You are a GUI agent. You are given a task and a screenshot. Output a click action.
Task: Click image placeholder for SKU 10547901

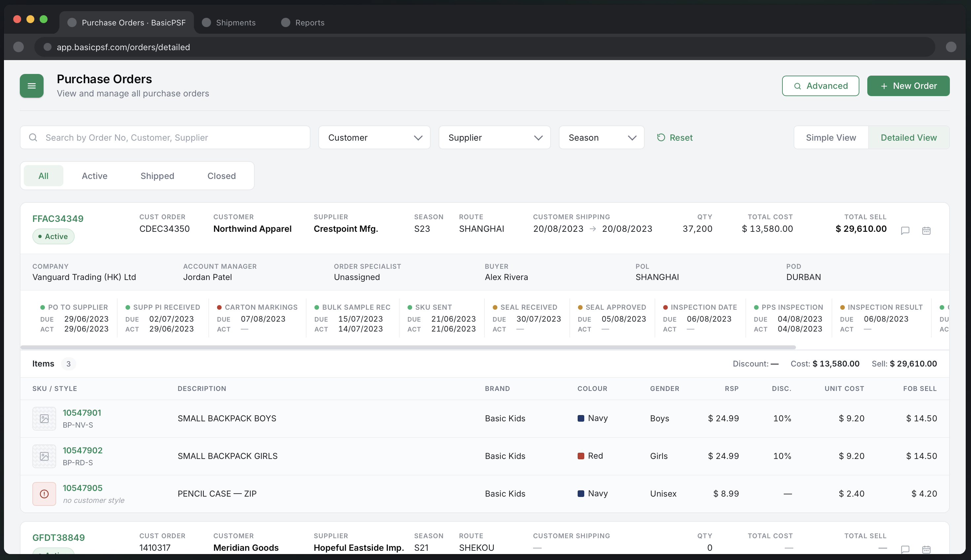point(44,418)
